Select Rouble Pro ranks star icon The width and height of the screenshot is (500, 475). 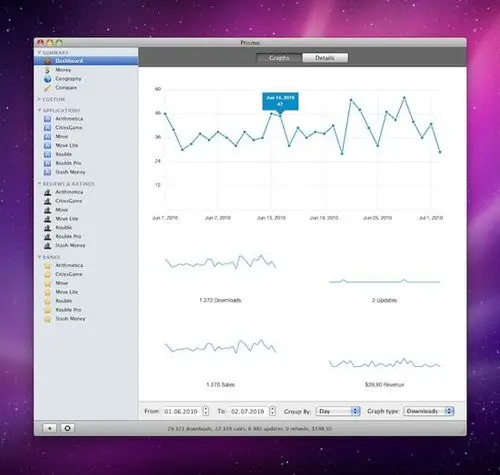tap(48, 310)
